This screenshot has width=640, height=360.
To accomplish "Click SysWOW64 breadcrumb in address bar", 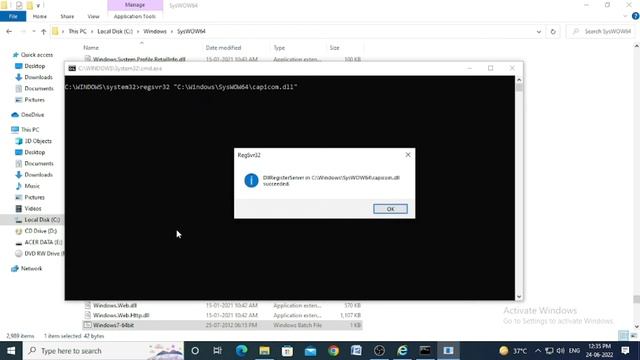I will [x=191, y=31].
